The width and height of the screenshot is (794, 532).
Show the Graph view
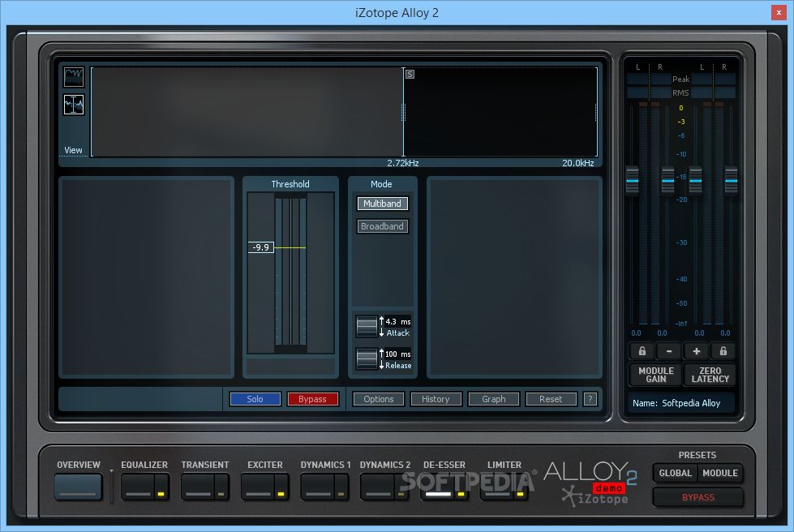[494, 399]
